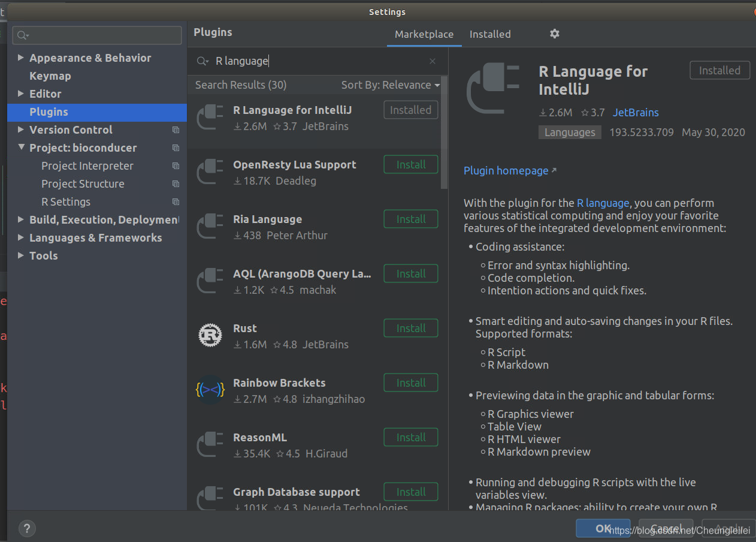Install Graph Database support plugin
The image size is (756, 542).
pyautogui.click(x=411, y=492)
